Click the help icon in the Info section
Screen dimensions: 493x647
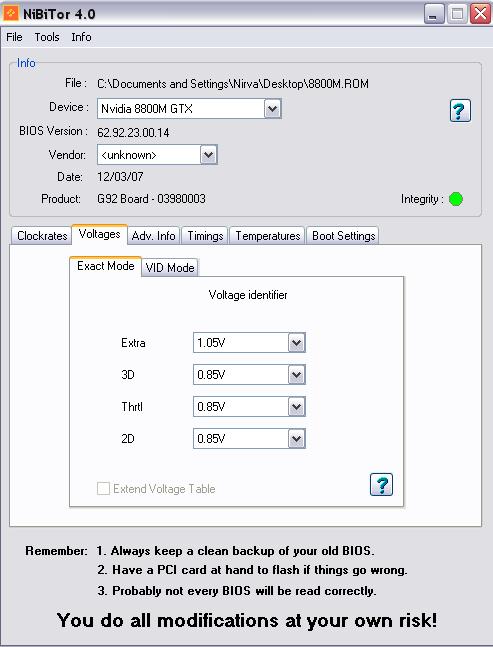[460, 111]
